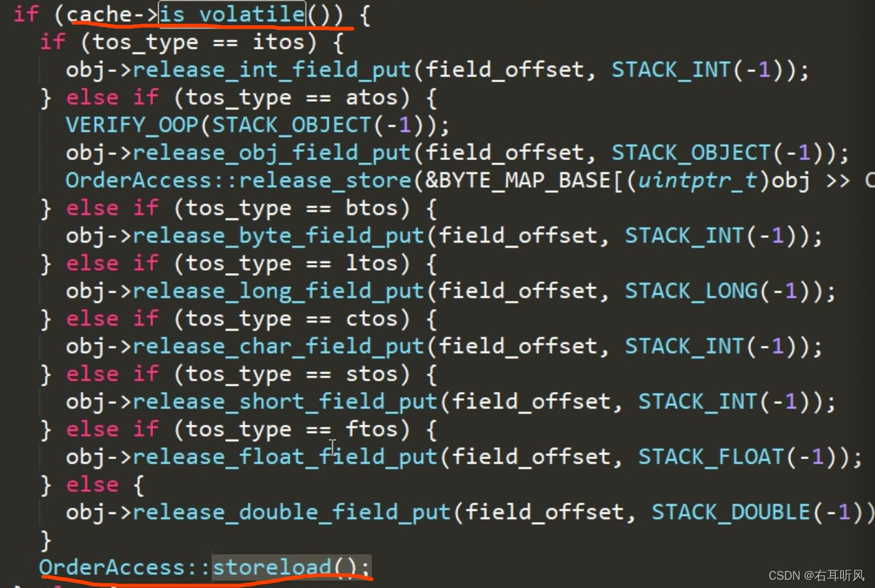The width and height of the screenshot is (875, 588).
Task: Click OrderAccess before storeload
Action: pyautogui.click(x=111, y=567)
